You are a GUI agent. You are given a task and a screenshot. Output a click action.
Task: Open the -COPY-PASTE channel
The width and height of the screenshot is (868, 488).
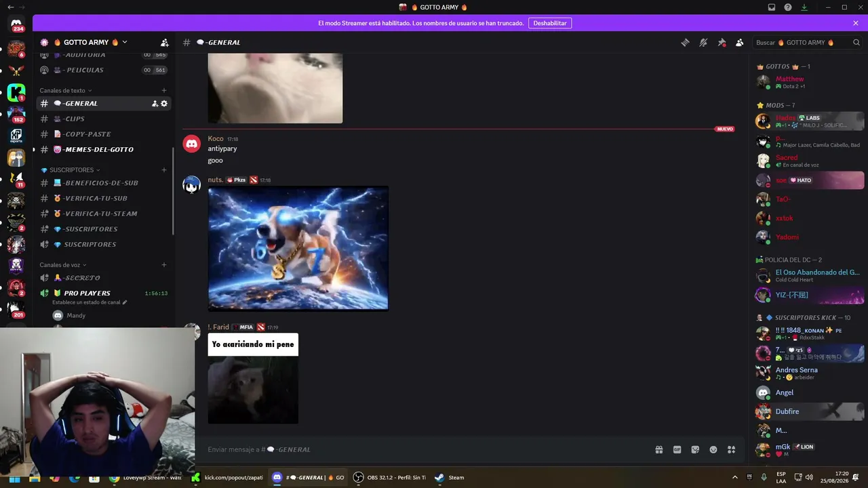(x=103, y=134)
